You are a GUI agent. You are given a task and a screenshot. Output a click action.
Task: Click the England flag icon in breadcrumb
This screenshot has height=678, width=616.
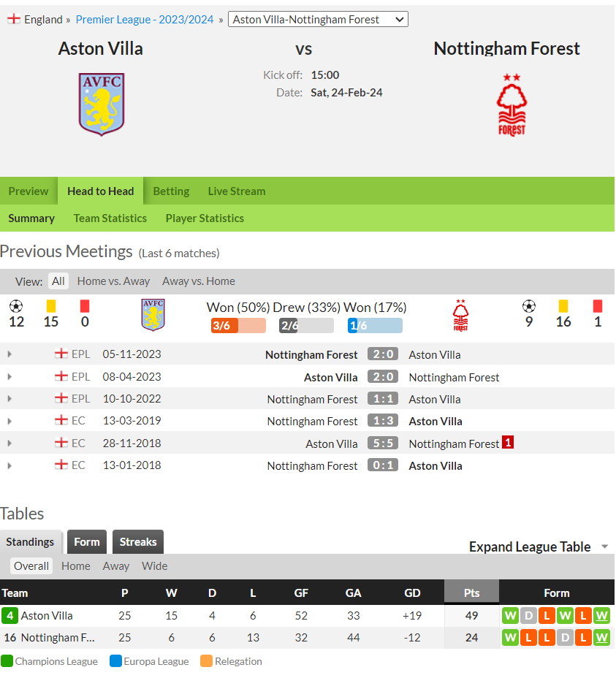coord(13,19)
